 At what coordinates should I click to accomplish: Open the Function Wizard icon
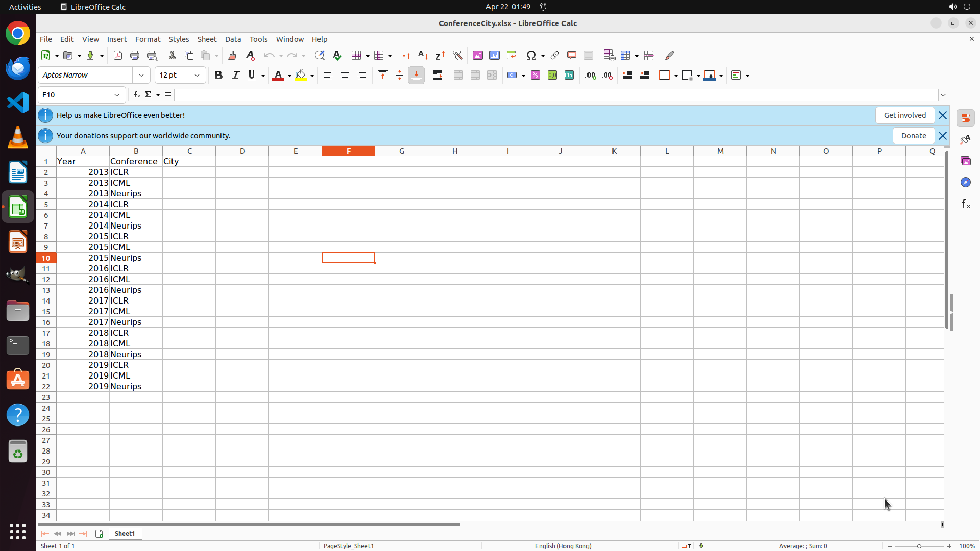tap(136, 95)
